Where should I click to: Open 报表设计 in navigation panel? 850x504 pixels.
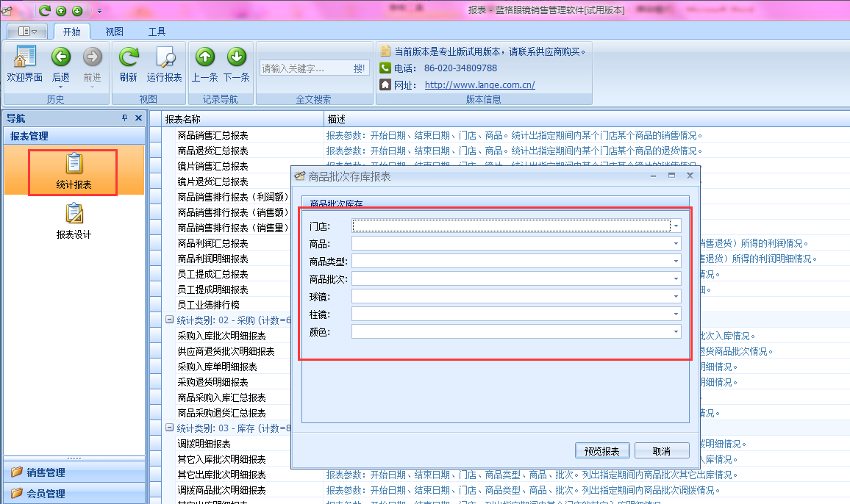(x=74, y=222)
